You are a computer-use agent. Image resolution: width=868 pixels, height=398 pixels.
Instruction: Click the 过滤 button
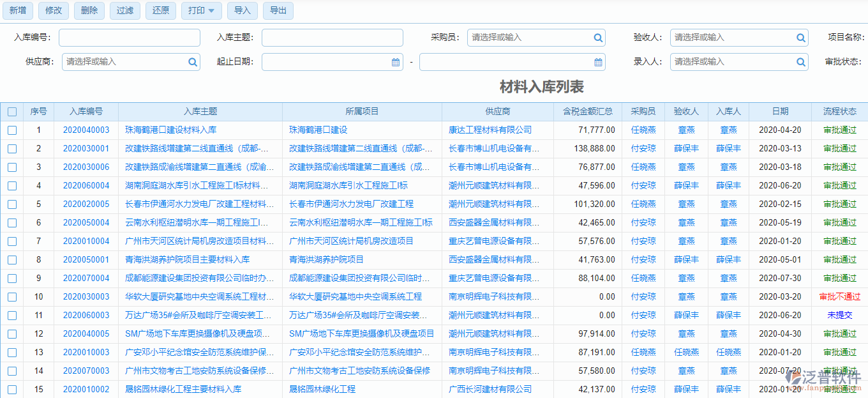coord(125,11)
